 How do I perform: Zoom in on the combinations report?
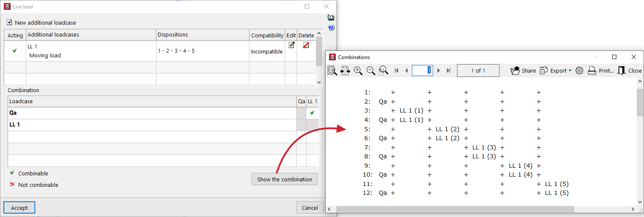[x=358, y=71]
